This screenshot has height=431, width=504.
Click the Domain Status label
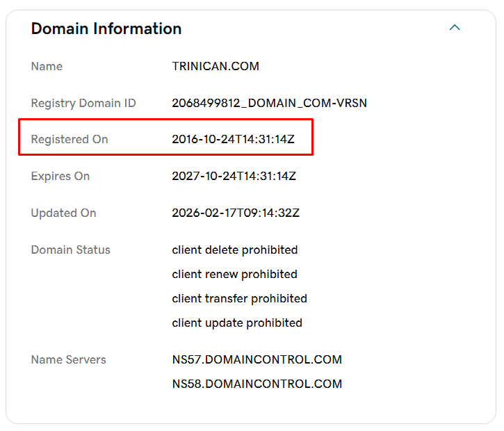pos(70,250)
